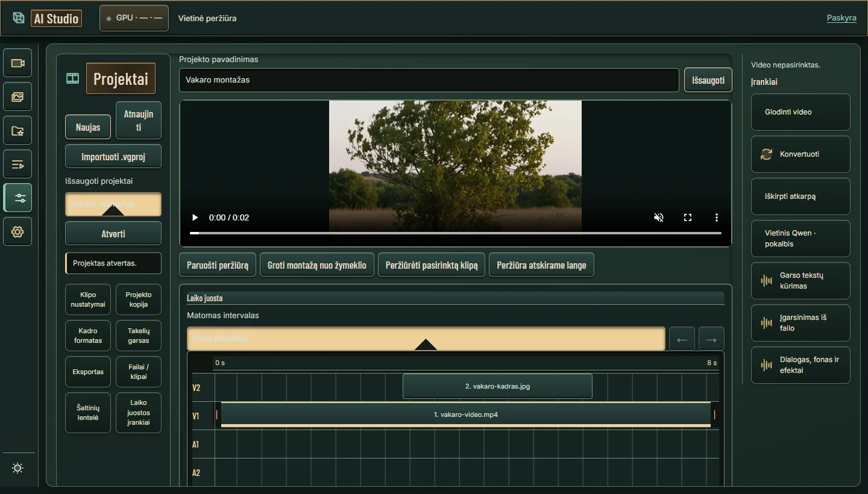Click the Išsaugoti button

pos(708,80)
